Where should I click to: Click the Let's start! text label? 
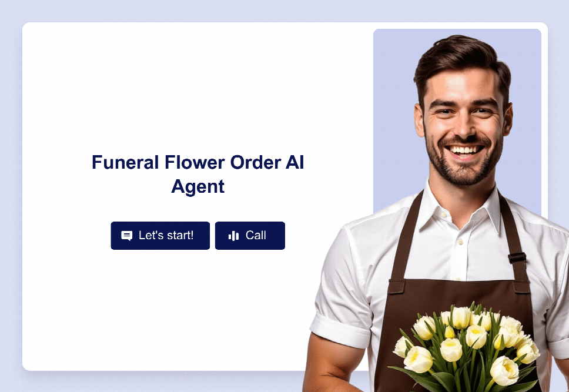pos(166,235)
